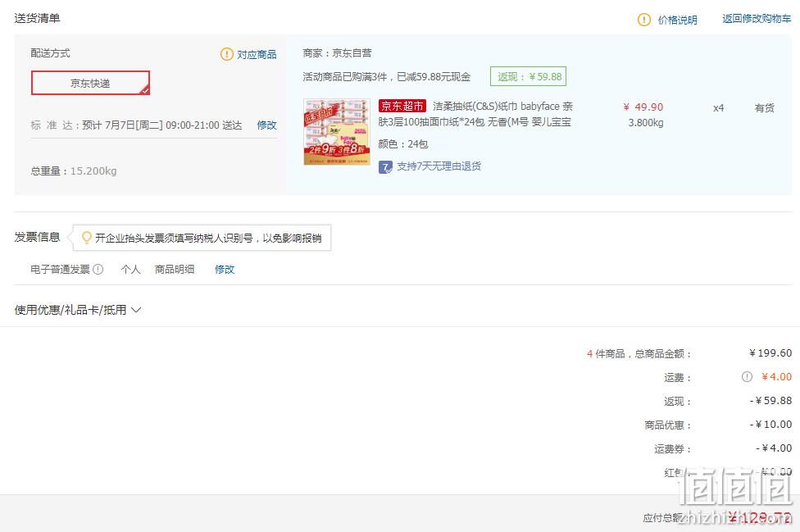This screenshot has height=532, width=800.
Task: Click 商品优惠 amount -¥10.00
Action: (x=771, y=425)
